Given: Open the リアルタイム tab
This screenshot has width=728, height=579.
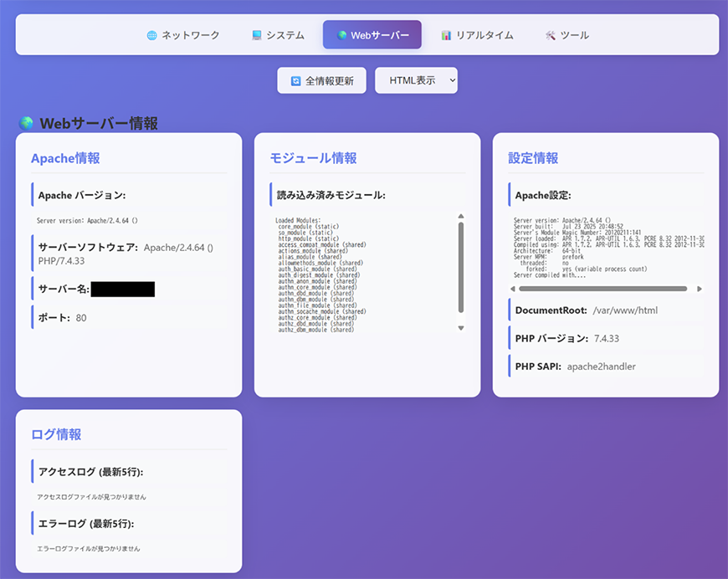Looking at the screenshot, I should click(x=477, y=35).
